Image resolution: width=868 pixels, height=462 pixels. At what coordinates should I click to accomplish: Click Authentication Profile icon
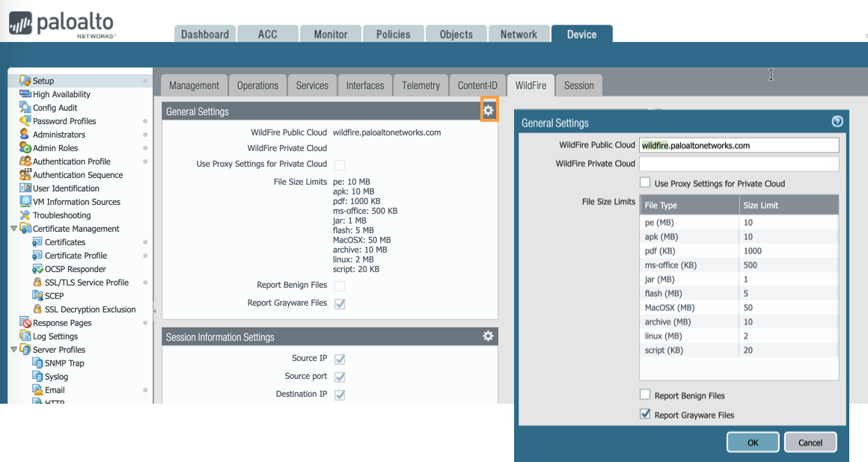(x=25, y=161)
